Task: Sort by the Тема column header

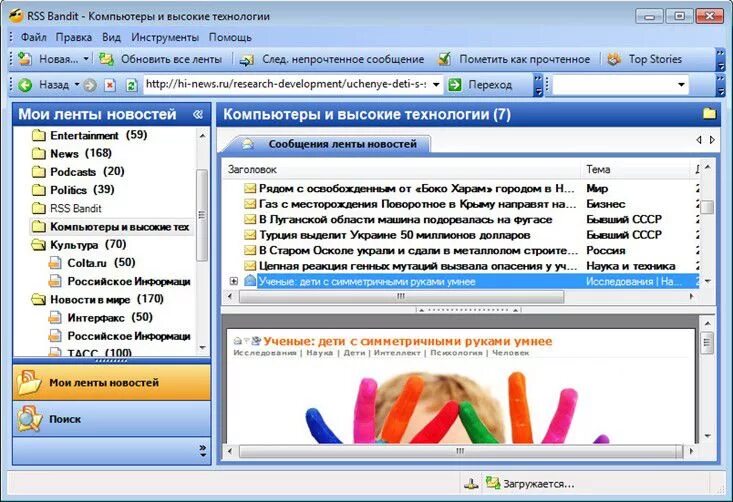Action: point(635,169)
